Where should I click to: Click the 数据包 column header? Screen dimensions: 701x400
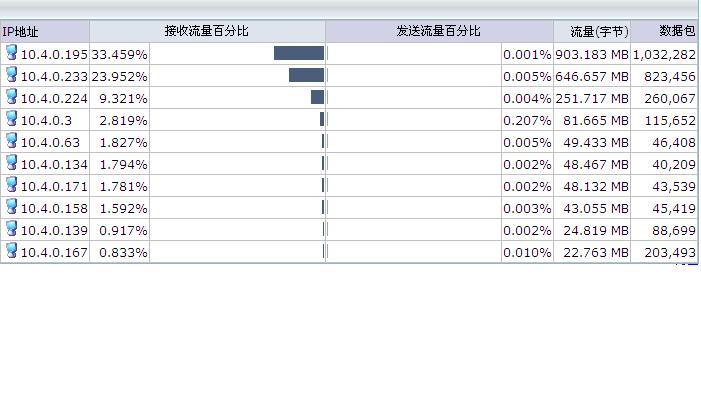[x=663, y=31]
